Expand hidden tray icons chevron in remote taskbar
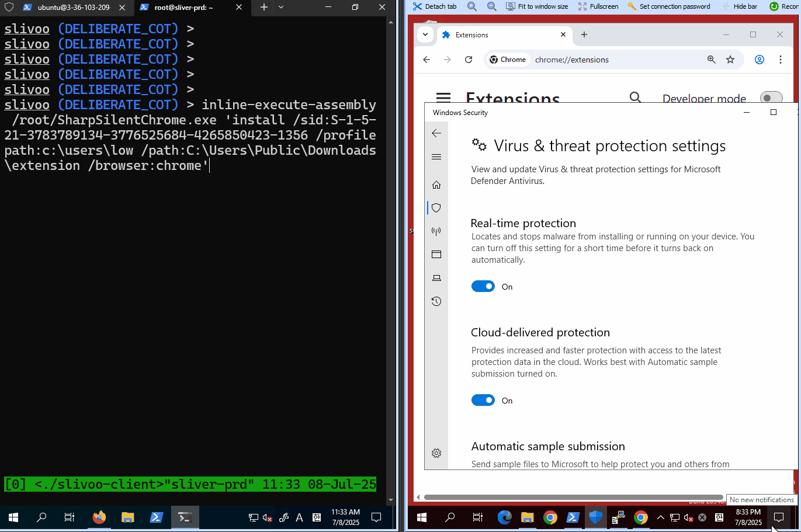Image resolution: width=801 pixels, height=532 pixels. pyautogui.click(x=660, y=517)
